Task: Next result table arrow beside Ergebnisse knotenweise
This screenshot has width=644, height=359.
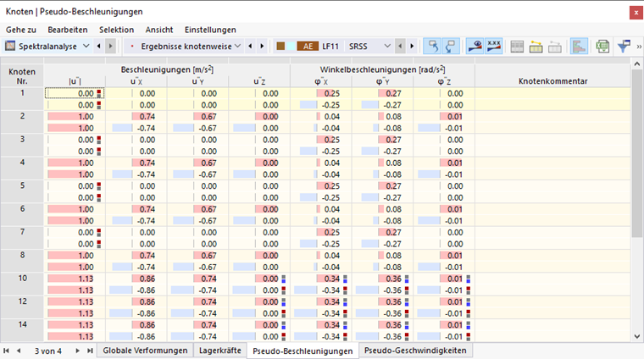Action: point(262,46)
